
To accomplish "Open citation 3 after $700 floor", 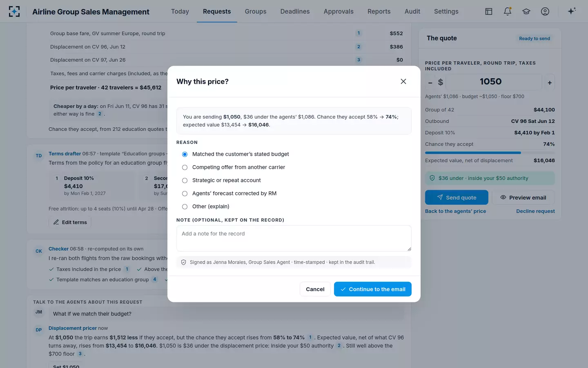I will click(80, 354).
